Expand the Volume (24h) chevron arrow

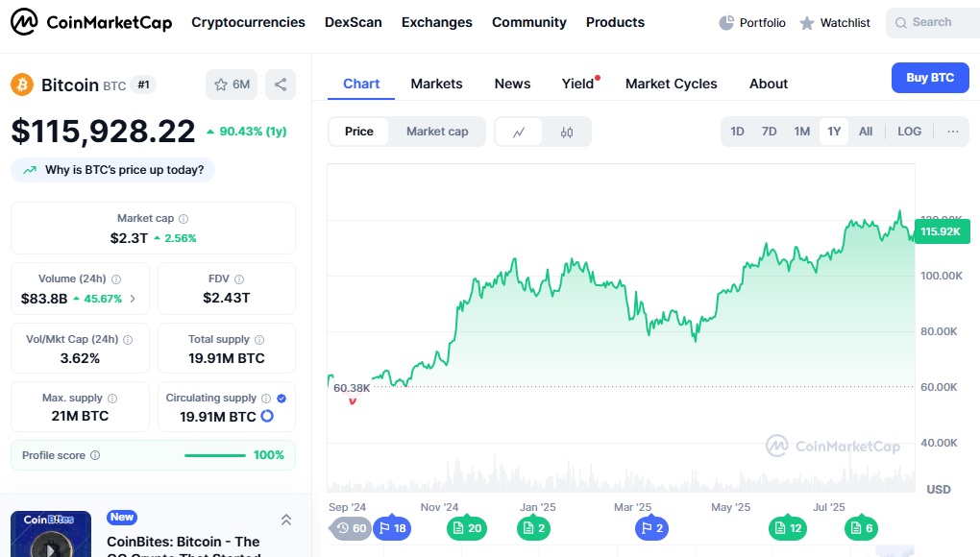133,299
